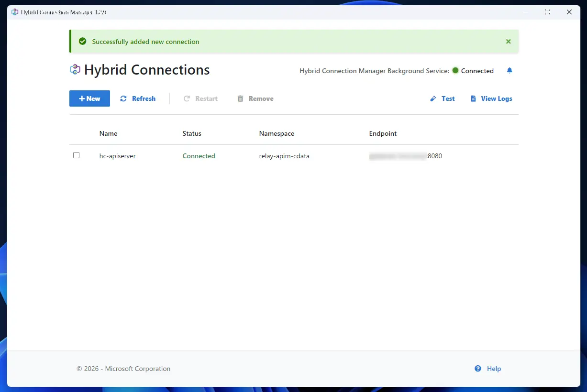Click the Endpoint column header
The height and width of the screenshot is (392, 587).
point(383,133)
